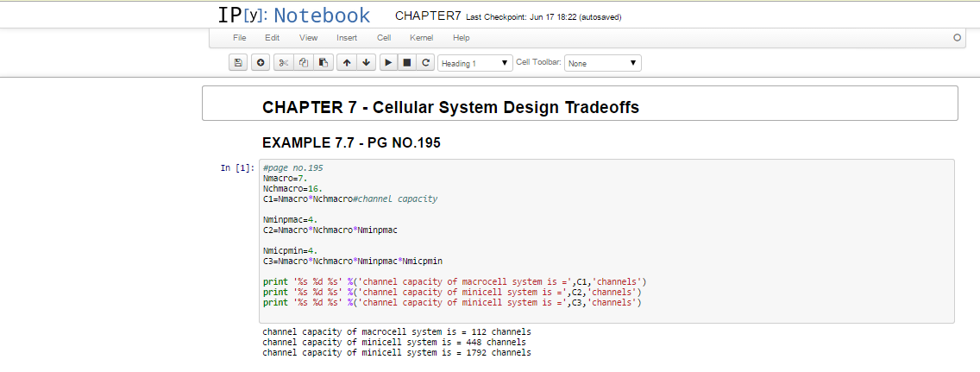Rename notebook by clicking CHAPTER7 title
The width and height of the screenshot is (980, 372).
[428, 16]
